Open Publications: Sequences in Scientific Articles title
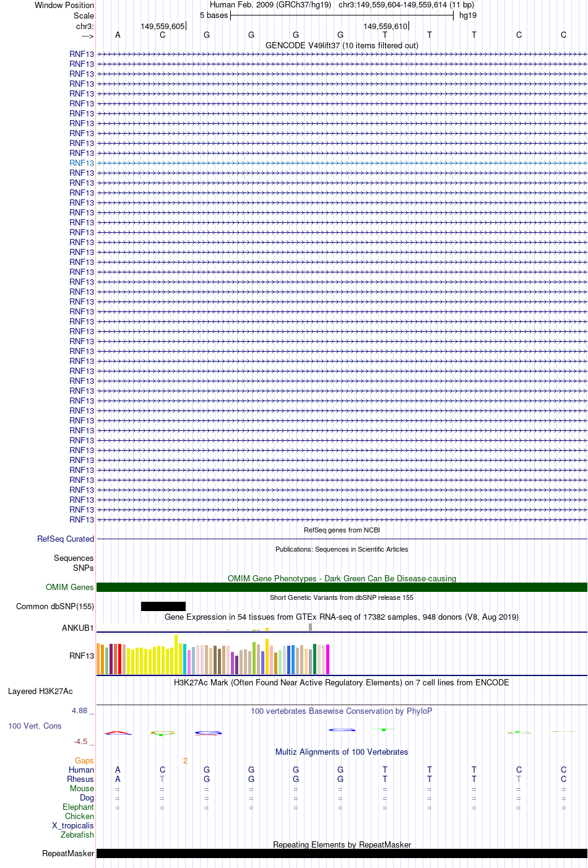588x868 pixels. tap(342, 549)
